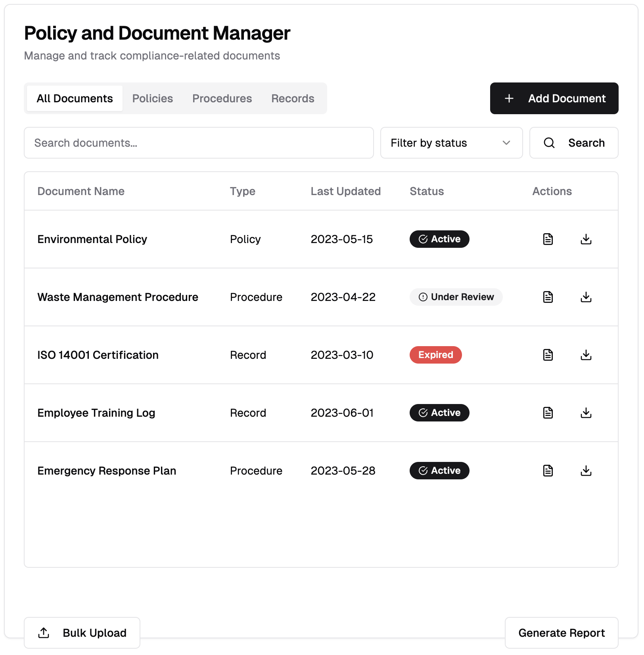Download the Environmental Policy document

click(586, 239)
